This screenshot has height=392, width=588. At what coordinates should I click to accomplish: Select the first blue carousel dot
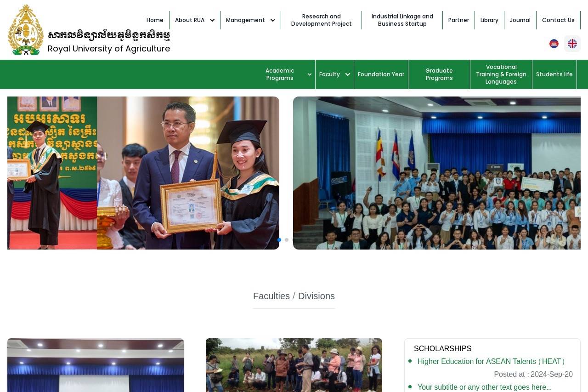coord(279,240)
